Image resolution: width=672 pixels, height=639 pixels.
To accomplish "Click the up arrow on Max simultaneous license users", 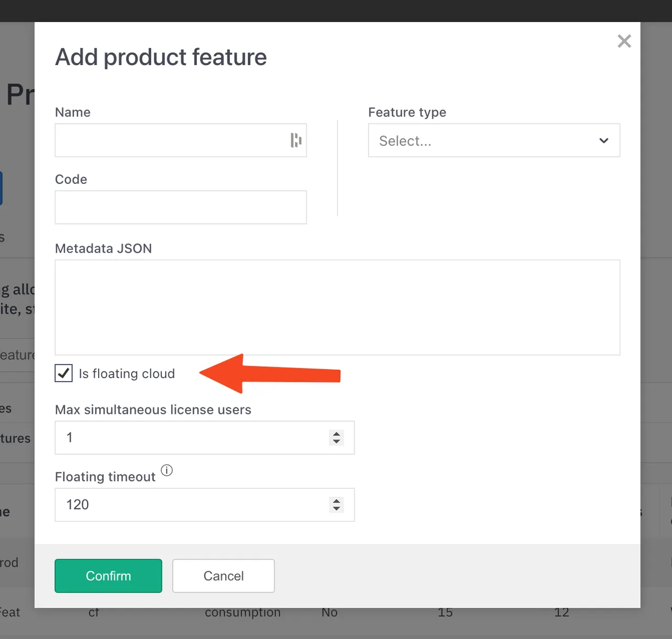I will click(x=337, y=434).
